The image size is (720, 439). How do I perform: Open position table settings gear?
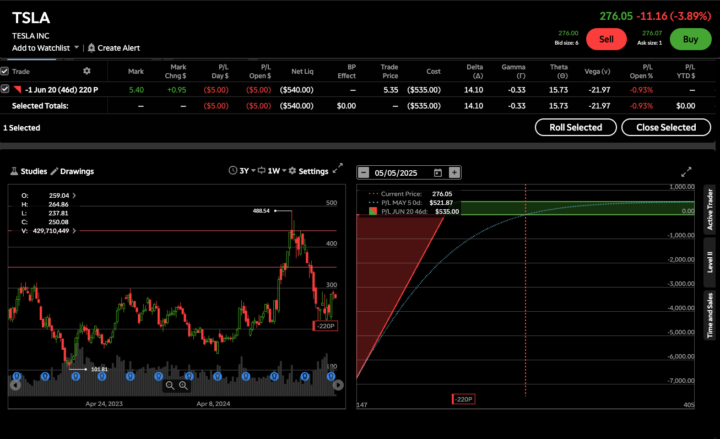(86, 71)
